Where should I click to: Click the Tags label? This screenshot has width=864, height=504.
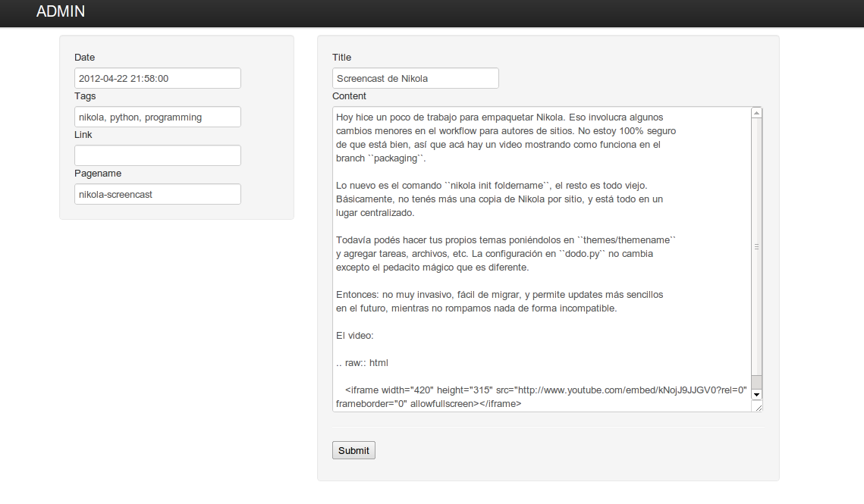(x=85, y=95)
